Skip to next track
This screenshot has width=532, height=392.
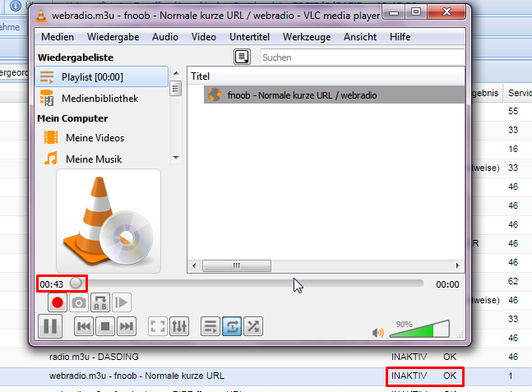[x=127, y=326]
